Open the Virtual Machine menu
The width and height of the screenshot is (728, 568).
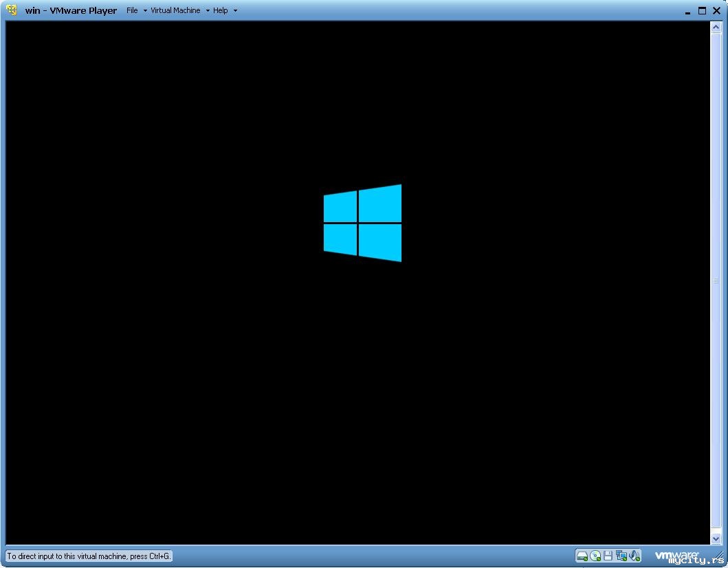(175, 10)
